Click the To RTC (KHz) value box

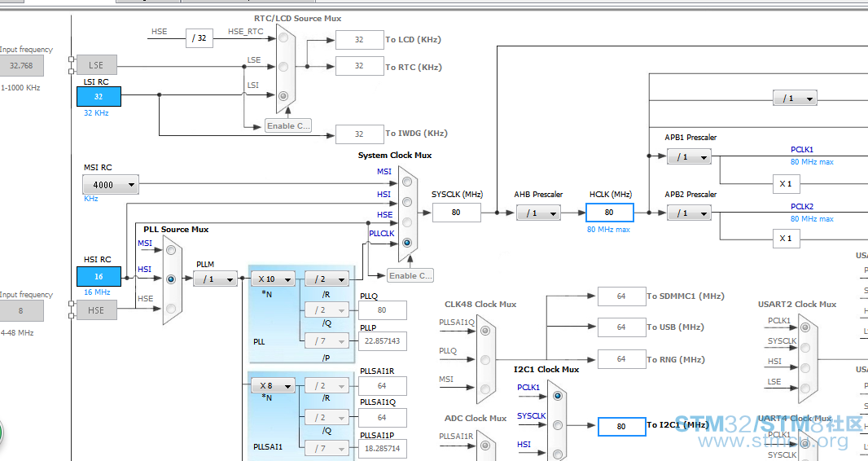(360, 66)
